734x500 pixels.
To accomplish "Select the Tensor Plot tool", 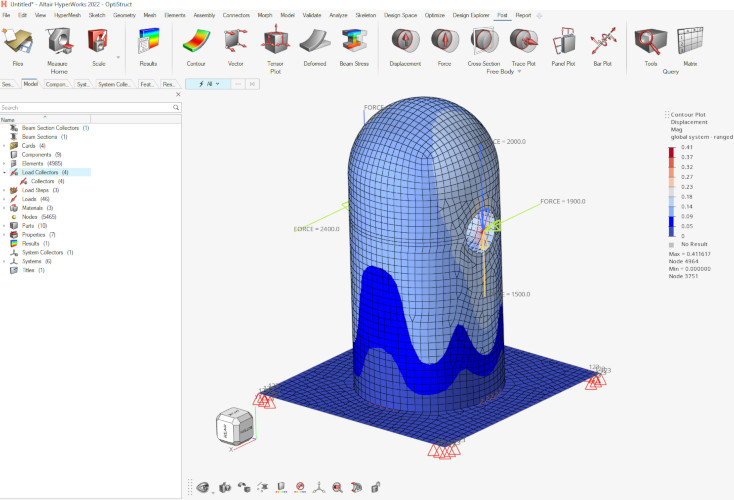I will 275,45.
